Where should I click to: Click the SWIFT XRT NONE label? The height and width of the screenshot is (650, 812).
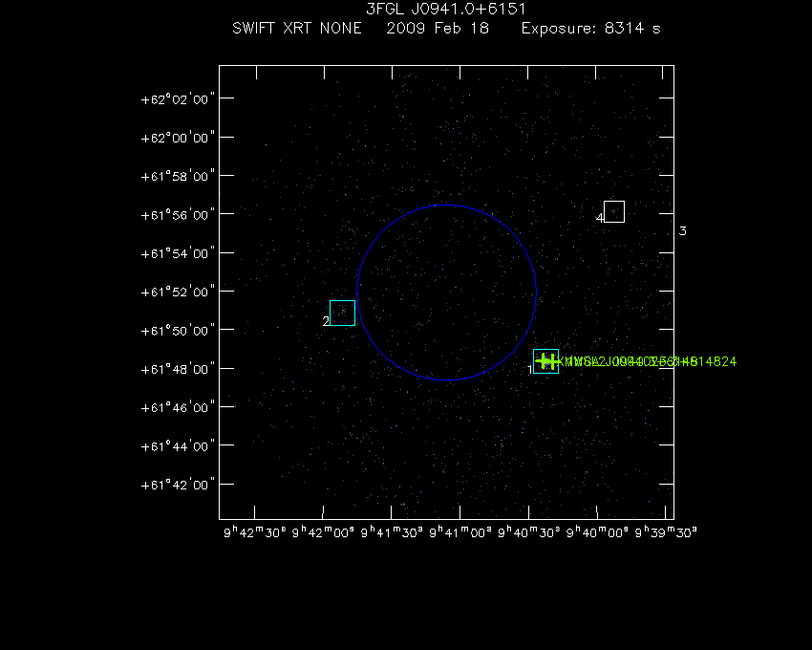tap(297, 28)
